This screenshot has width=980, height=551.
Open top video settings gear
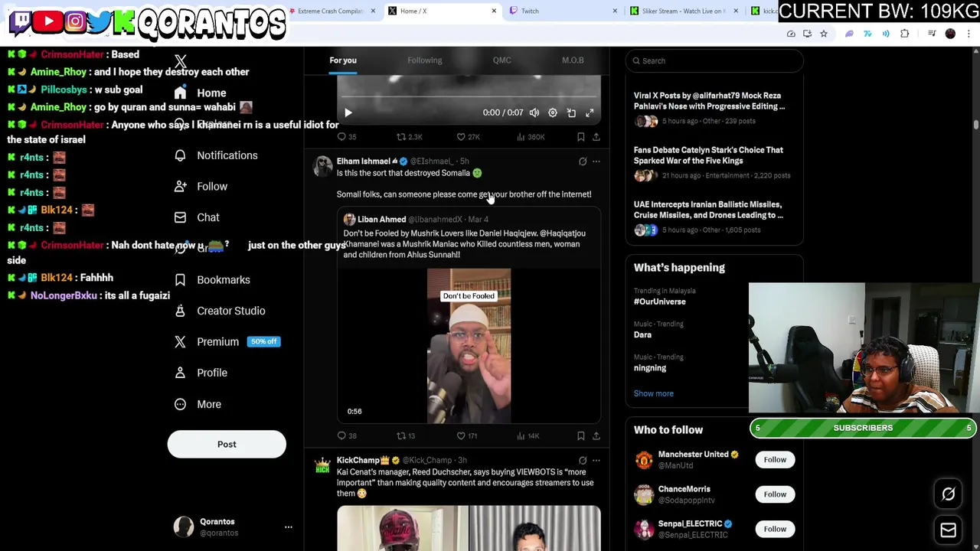pos(553,112)
